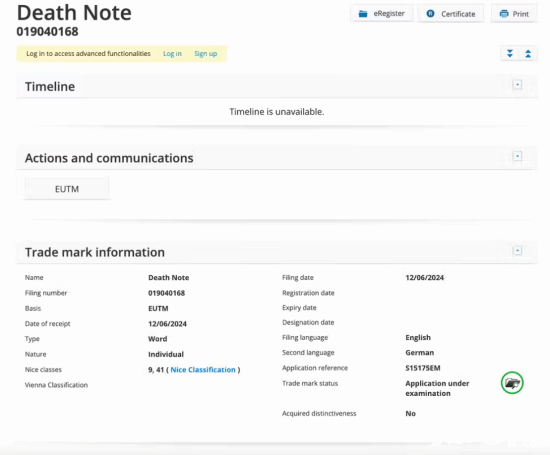Print the trade mark page

(514, 14)
